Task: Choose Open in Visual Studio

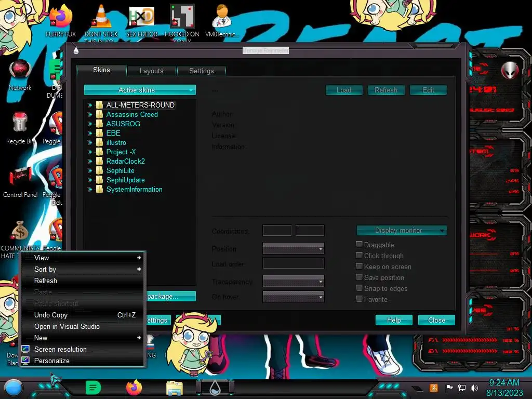Action: coord(83,326)
